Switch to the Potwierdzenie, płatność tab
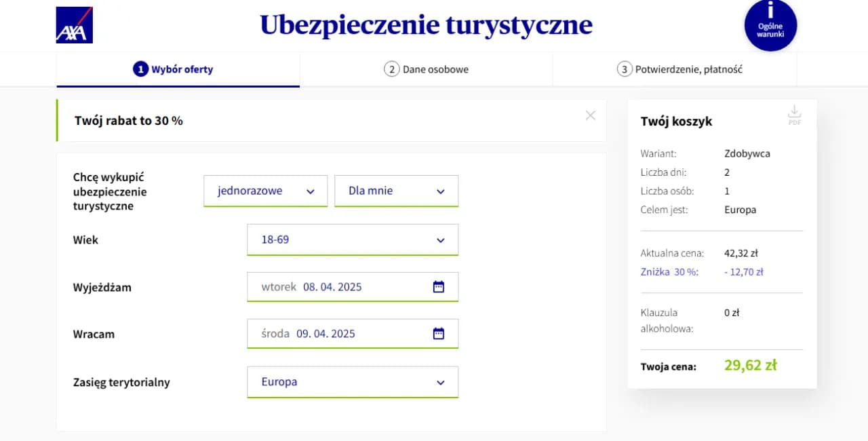Image resolution: width=868 pixels, height=441 pixels. pyautogui.click(x=688, y=69)
